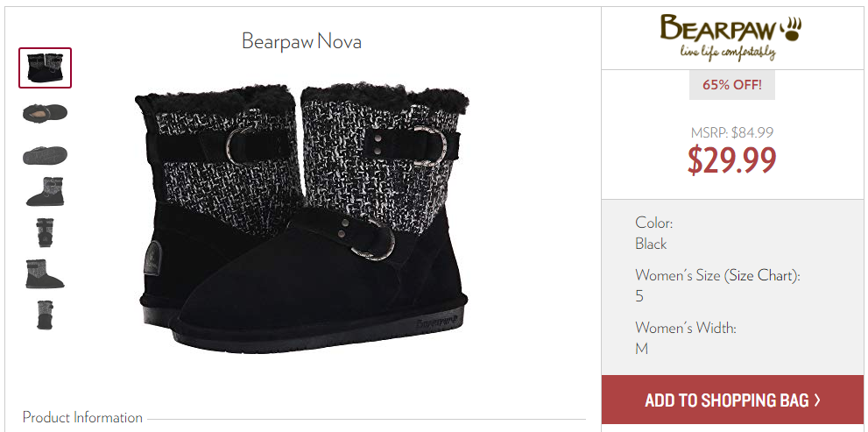Click the Bearpaw Nova product title

301,41
